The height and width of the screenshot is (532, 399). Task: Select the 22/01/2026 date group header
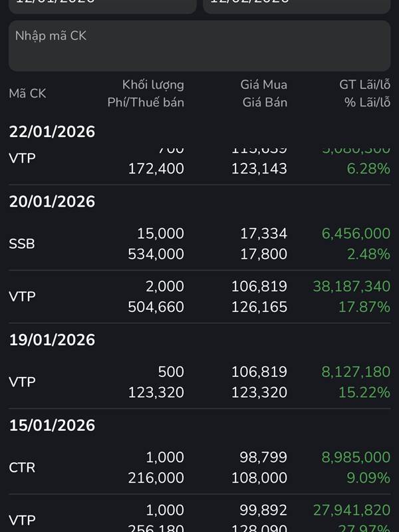click(53, 132)
